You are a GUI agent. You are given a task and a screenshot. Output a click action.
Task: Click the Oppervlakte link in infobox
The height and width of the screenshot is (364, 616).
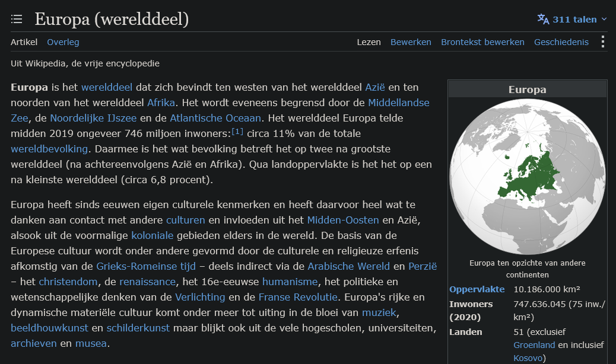click(477, 289)
